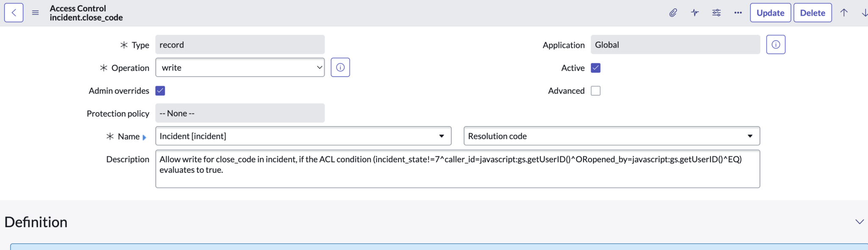Image resolution: width=868 pixels, height=250 pixels.
Task: Open the activity stream pulse icon
Action: click(695, 13)
